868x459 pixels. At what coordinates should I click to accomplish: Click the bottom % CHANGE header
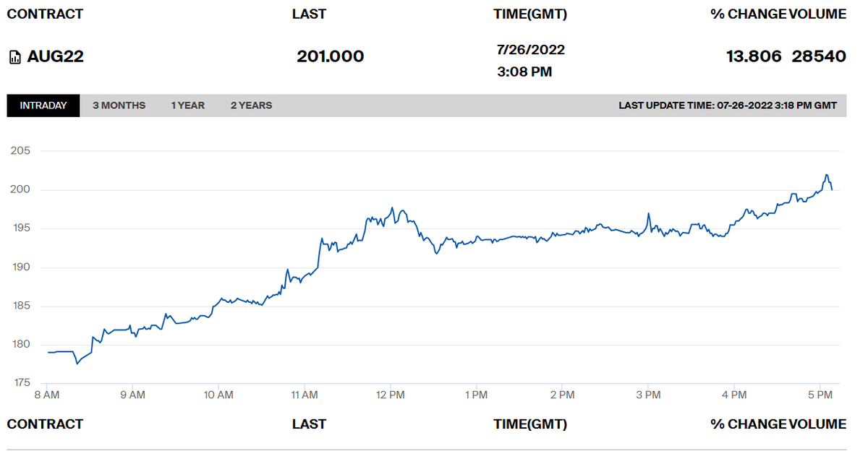tap(749, 424)
